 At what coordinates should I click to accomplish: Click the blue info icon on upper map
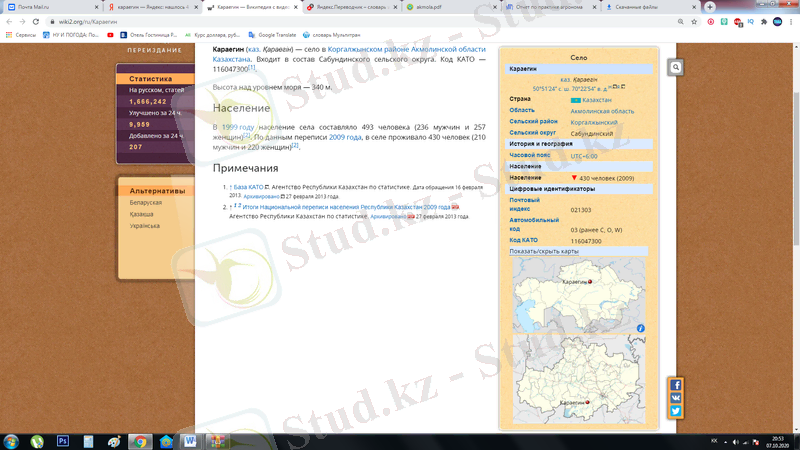tap(641, 328)
